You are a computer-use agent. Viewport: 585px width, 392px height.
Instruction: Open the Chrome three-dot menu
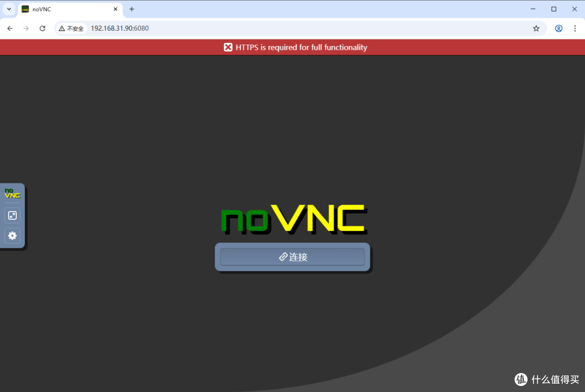tap(575, 28)
